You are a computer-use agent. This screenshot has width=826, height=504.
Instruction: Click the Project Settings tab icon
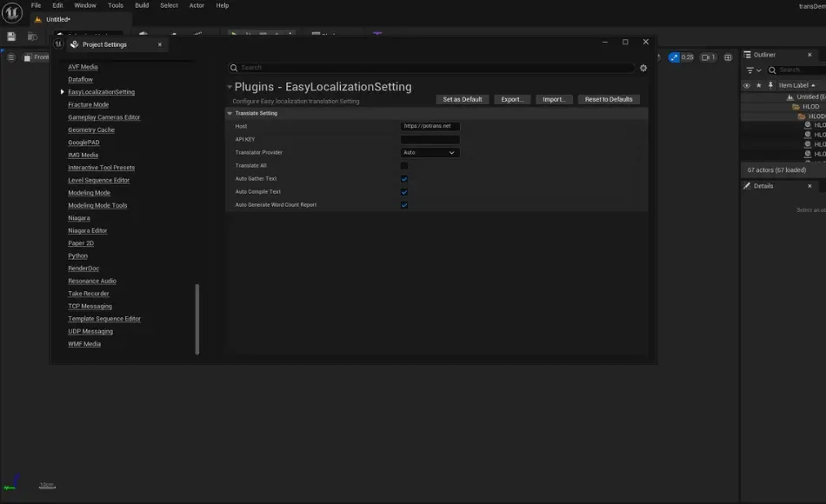click(x=74, y=44)
